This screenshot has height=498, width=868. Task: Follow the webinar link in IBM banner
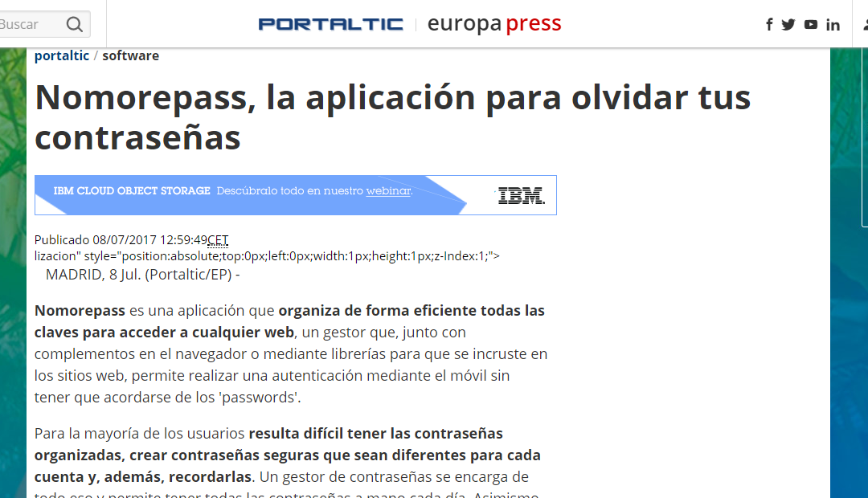[x=389, y=191]
